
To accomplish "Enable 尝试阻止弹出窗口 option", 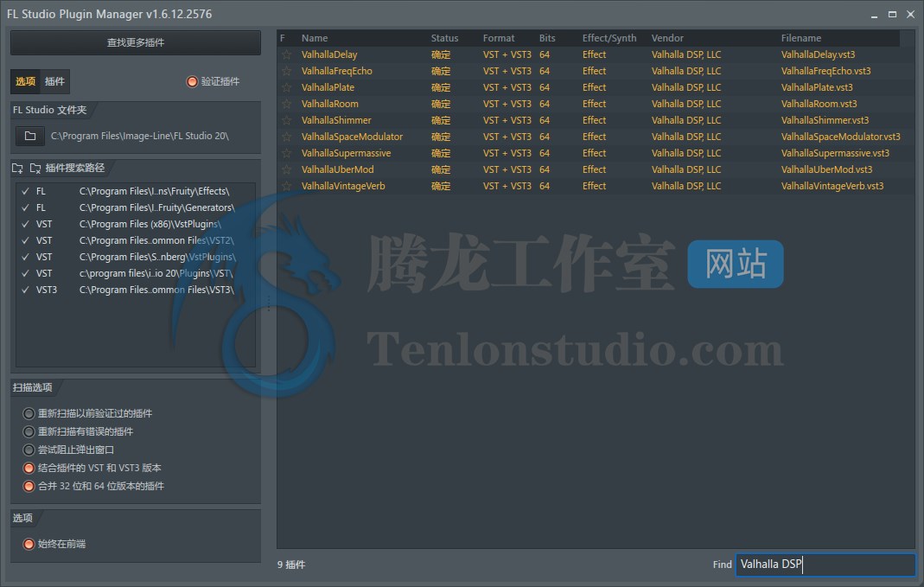I will pos(29,450).
